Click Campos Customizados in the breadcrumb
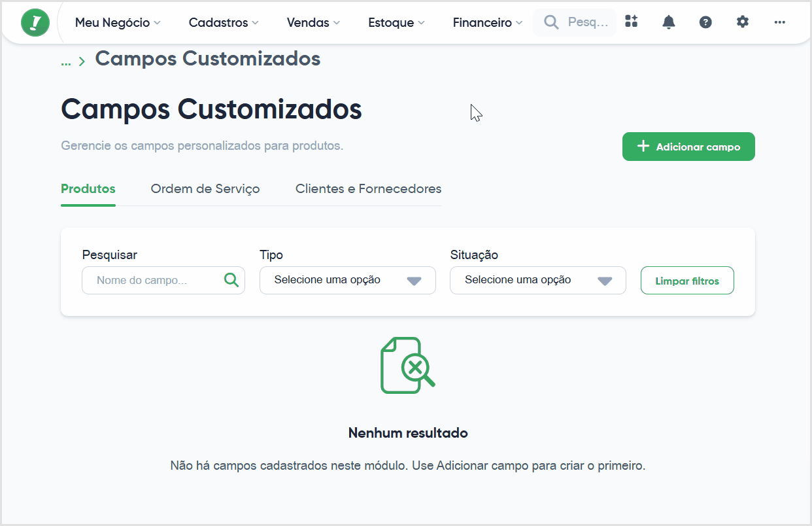This screenshot has width=812, height=526. [x=208, y=58]
